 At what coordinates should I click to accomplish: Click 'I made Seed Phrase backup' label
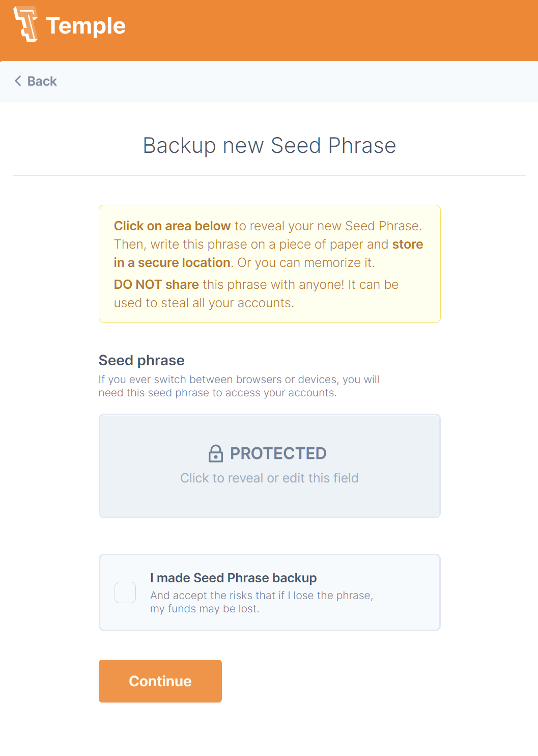click(233, 578)
